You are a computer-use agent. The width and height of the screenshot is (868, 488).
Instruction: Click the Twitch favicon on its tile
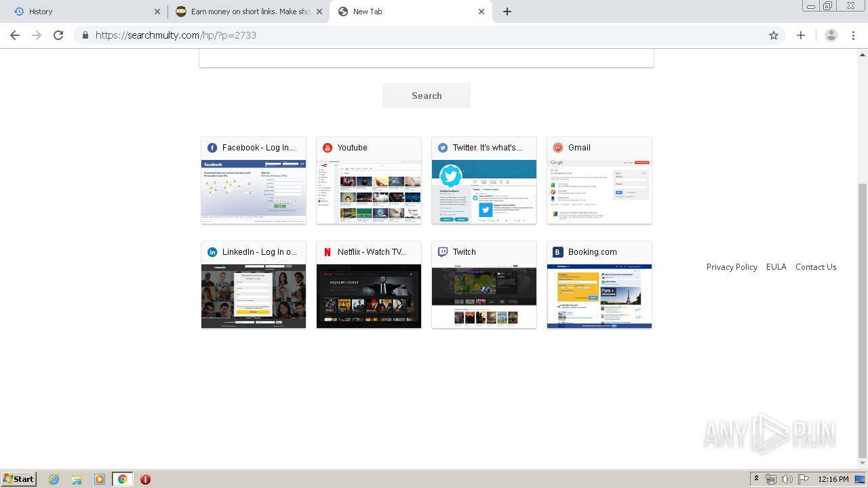point(443,252)
